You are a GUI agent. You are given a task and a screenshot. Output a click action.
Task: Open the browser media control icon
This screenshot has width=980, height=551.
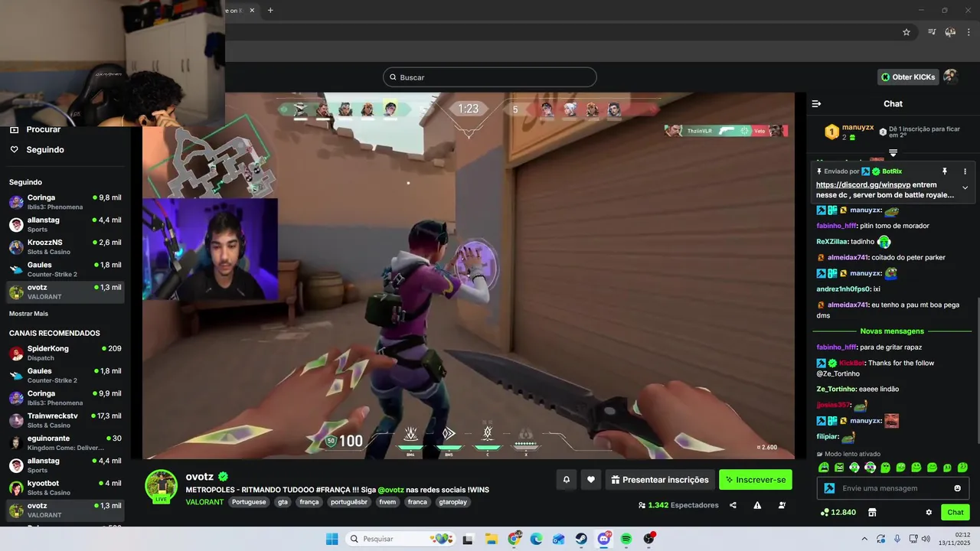pos(932,32)
